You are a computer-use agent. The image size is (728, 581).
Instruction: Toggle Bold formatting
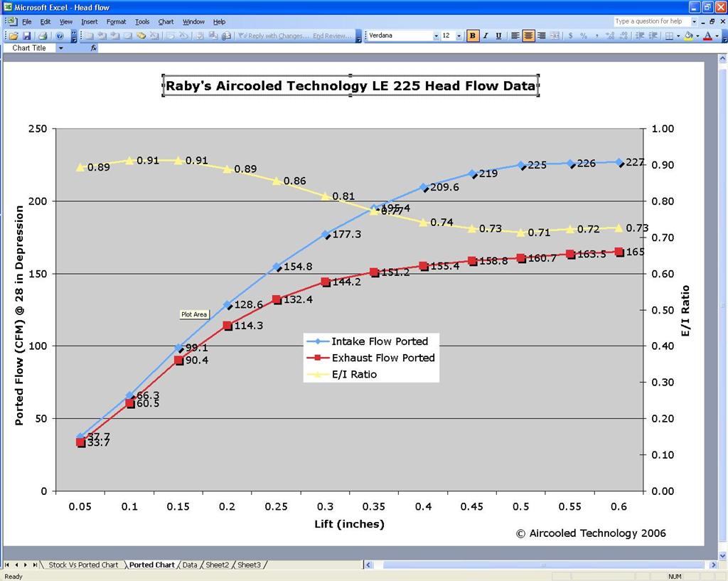click(x=473, y=36)
